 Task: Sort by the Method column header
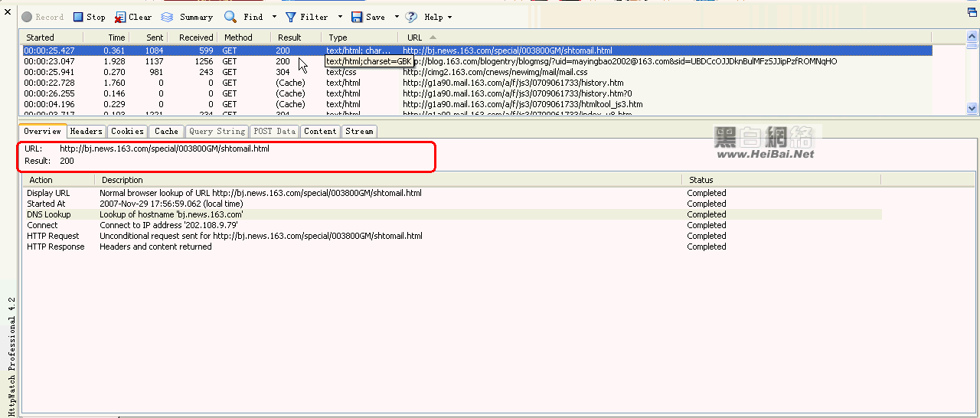pos(244,38)
